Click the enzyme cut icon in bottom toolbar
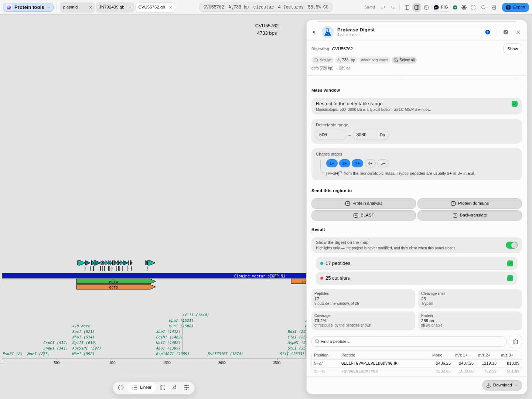 175,388
